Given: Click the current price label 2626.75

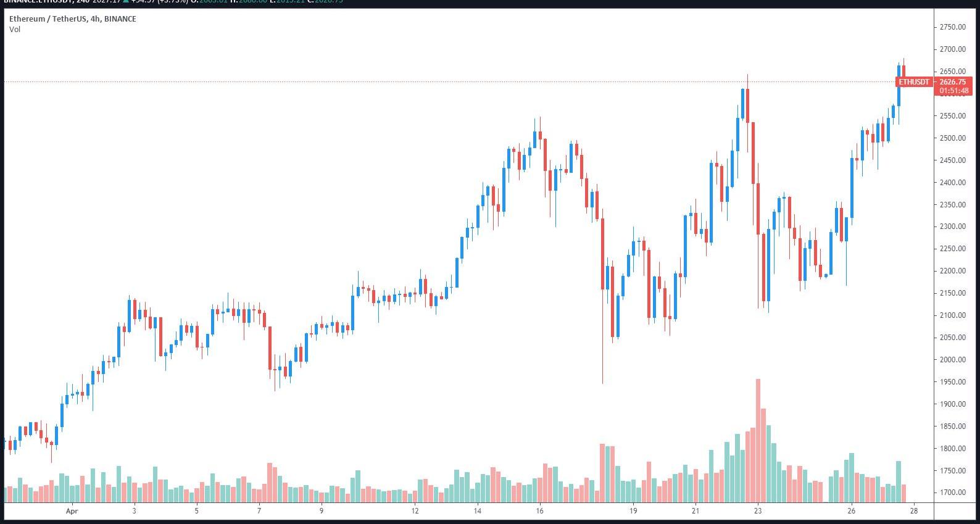Looking at the screenshot, I should tap(953, 82).
